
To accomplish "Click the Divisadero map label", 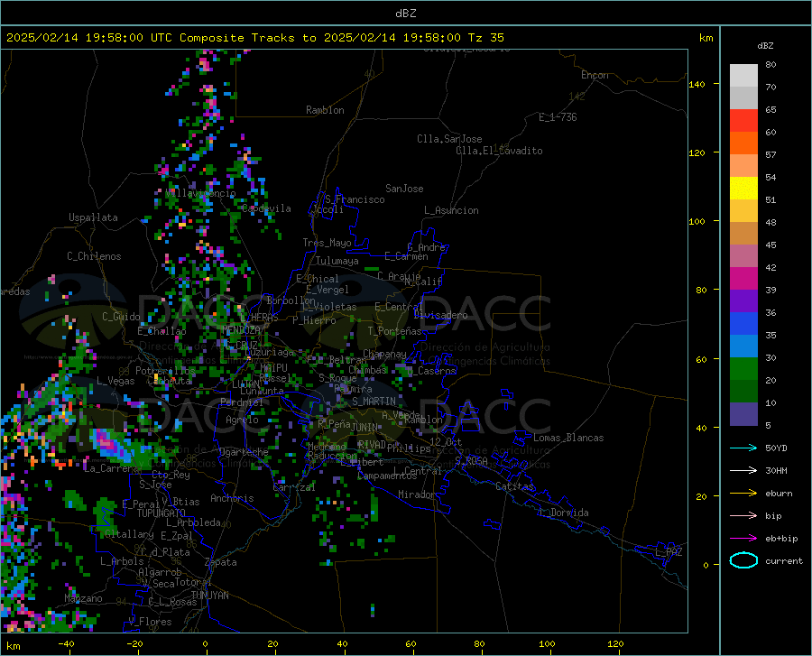I will point(440,315).
